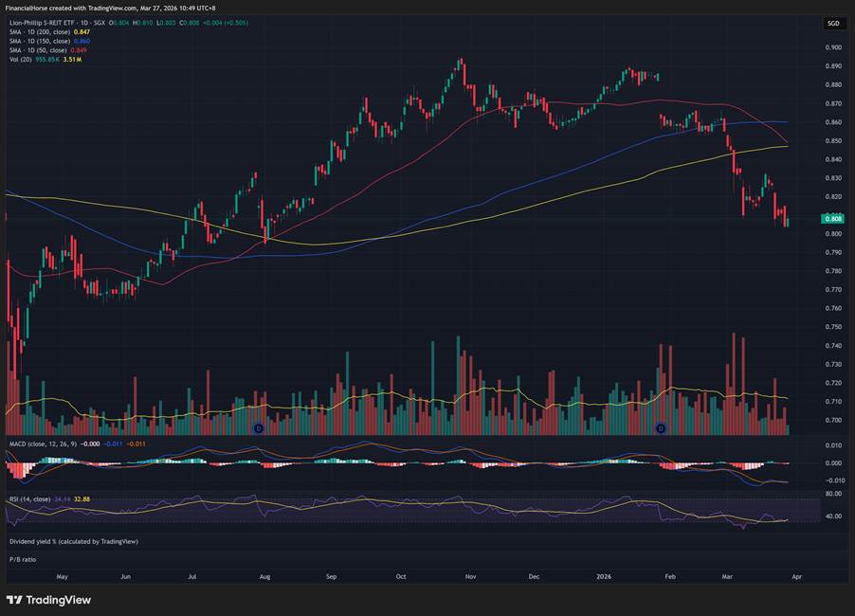The height and width of the screenshot is (616, 855).
Task: Click the current price label 0.808
Action: (834, 219)
